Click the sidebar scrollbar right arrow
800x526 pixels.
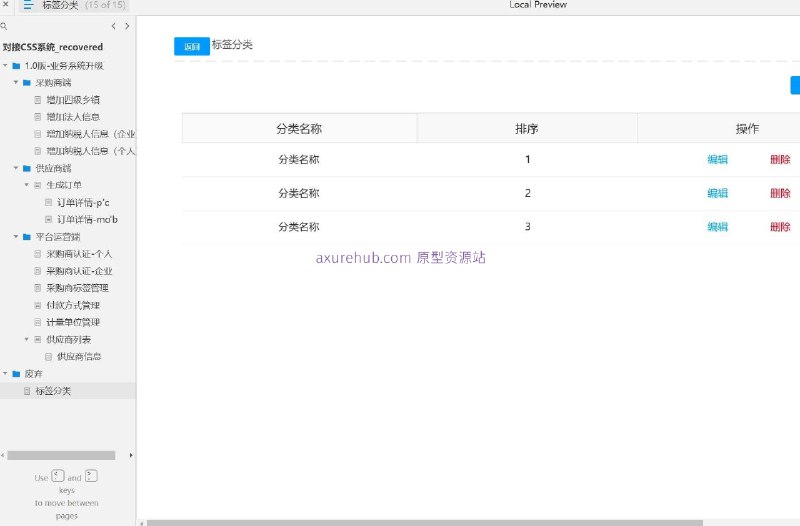click(x=131, y=455)
